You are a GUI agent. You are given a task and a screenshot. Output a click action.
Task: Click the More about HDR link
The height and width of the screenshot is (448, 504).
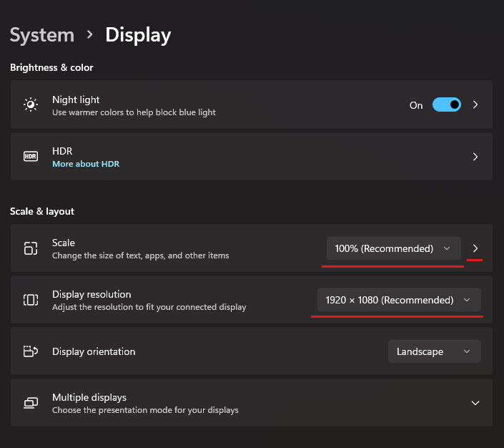(x=86, y=164)
